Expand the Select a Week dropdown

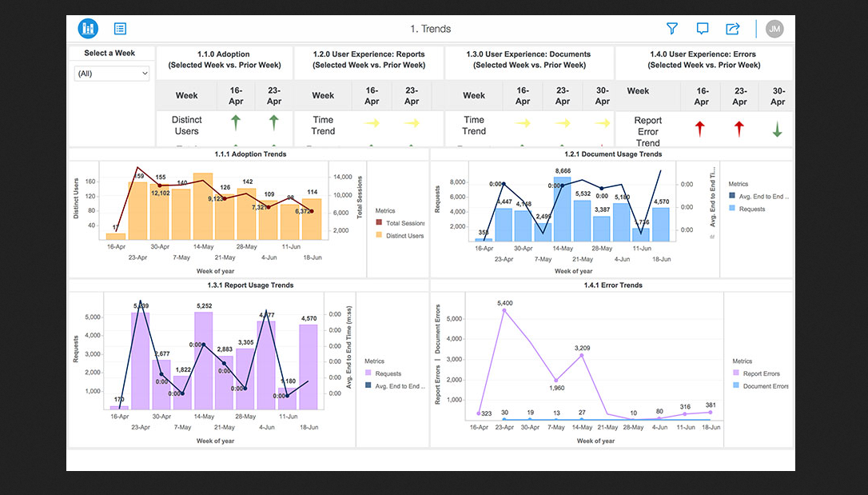(112, 74)
